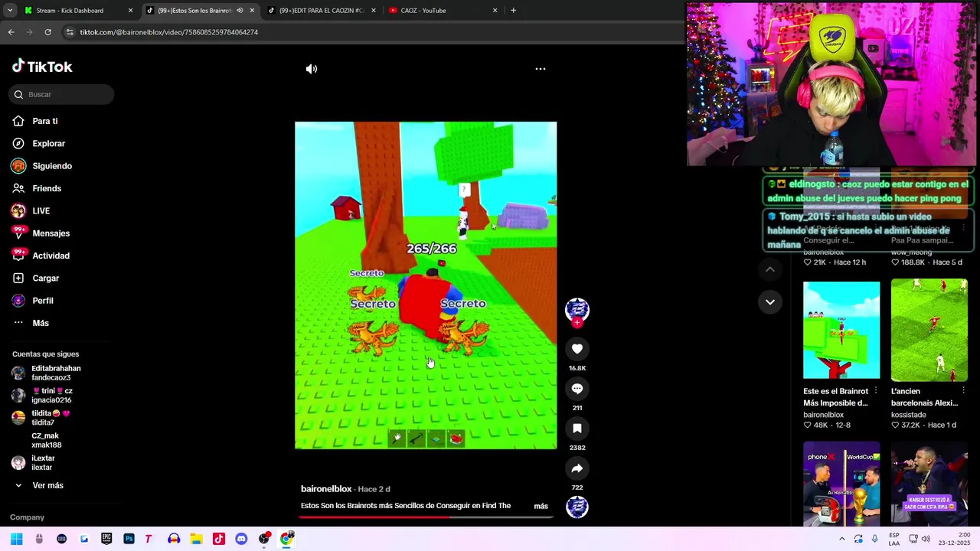Viewport: 980px width, 551px height.
Task: Open OBS Studio from the taskbar
Action: [x=264, y=539]
